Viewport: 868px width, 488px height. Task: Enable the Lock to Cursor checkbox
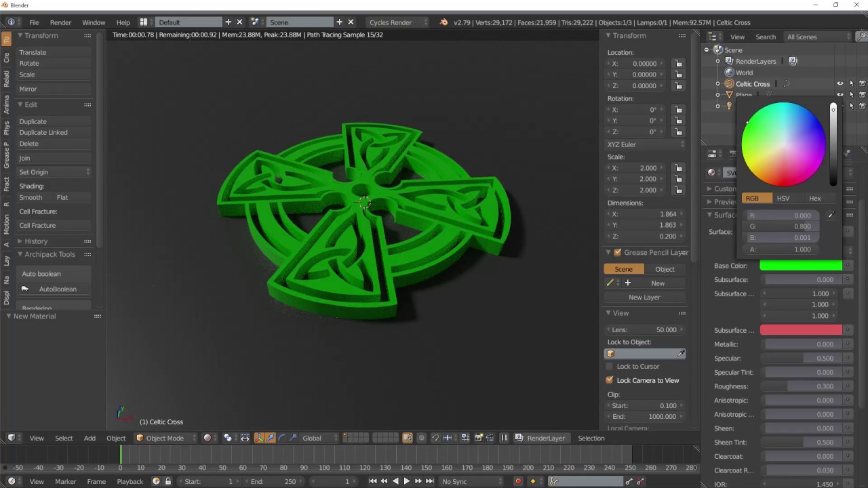coord(609,366)
